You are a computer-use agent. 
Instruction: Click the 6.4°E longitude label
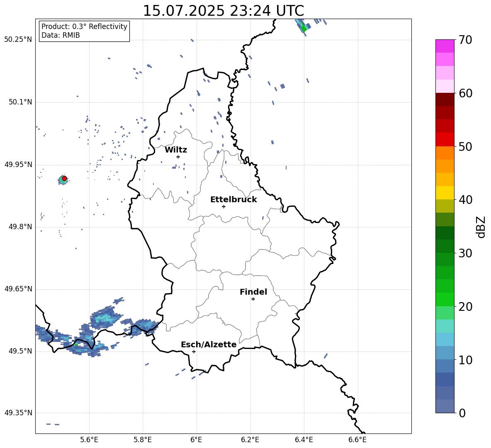point(304,440)
